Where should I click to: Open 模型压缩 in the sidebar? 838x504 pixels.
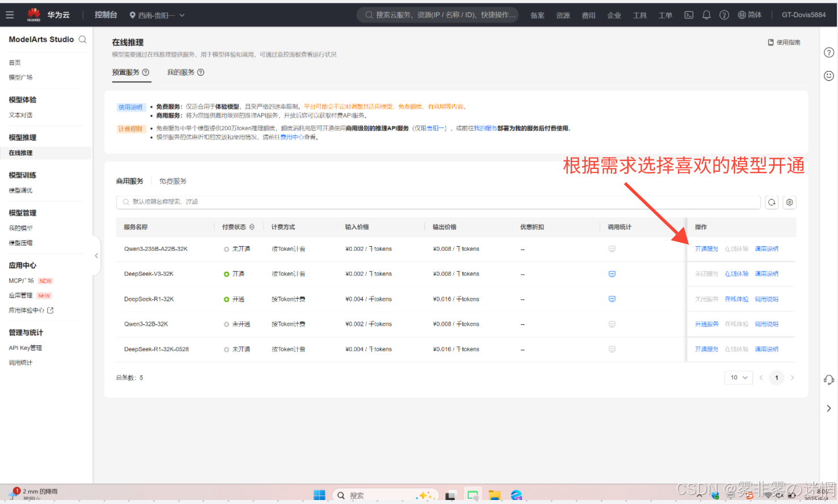20,243
